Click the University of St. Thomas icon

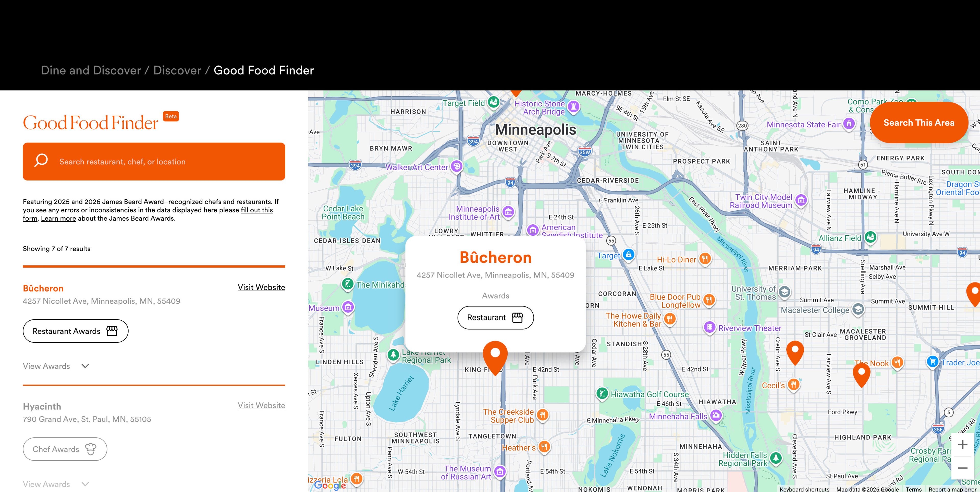click(x=784, y=292)
